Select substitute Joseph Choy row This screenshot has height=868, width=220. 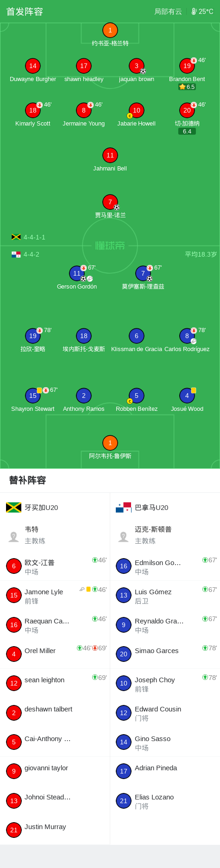tap(165, 683)
